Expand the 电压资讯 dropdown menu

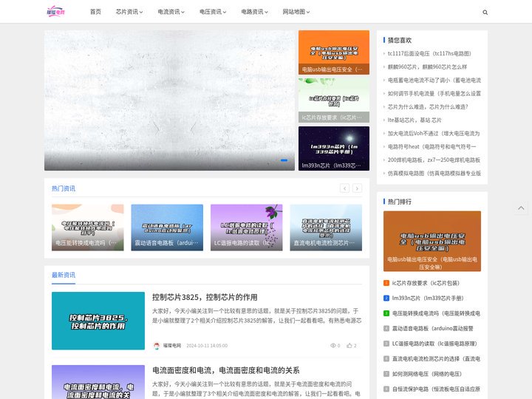click(x=212, y=12)
